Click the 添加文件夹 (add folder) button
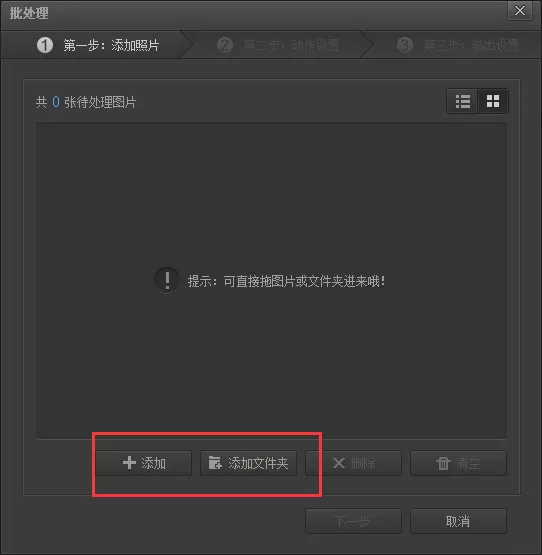Viewport: 542px width, 555px height. tap(249, 463)
